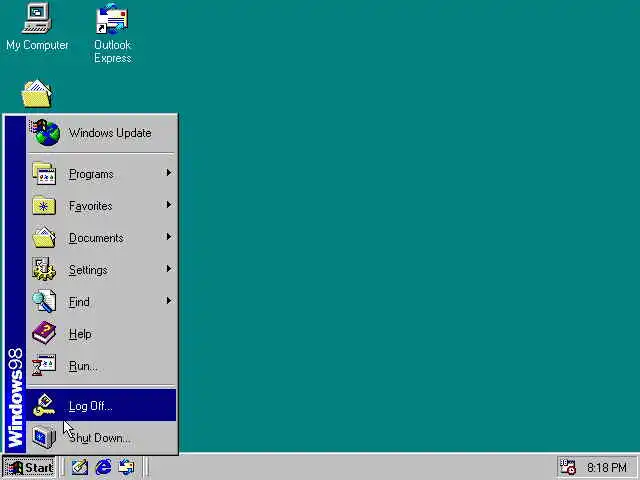This screenshot has width=640, height=480.
Task: Choose the Settings menu entry
Action: pyautogui.click(x=102, y=269)
